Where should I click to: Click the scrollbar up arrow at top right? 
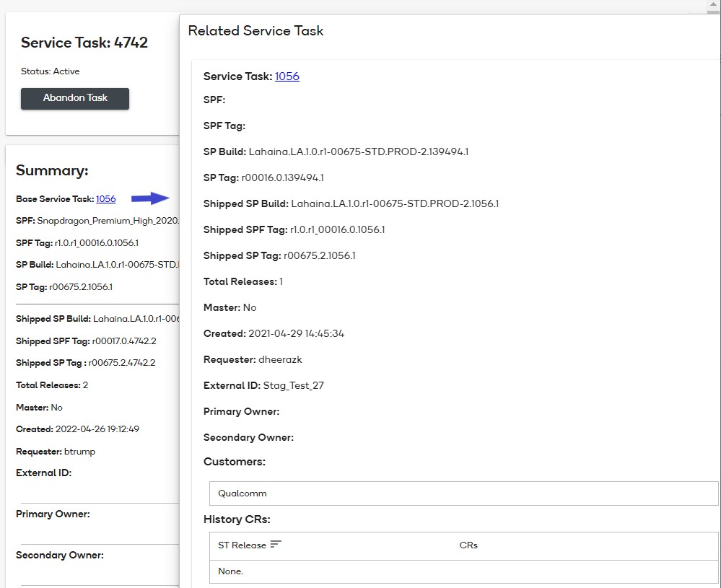pos(715,5)
